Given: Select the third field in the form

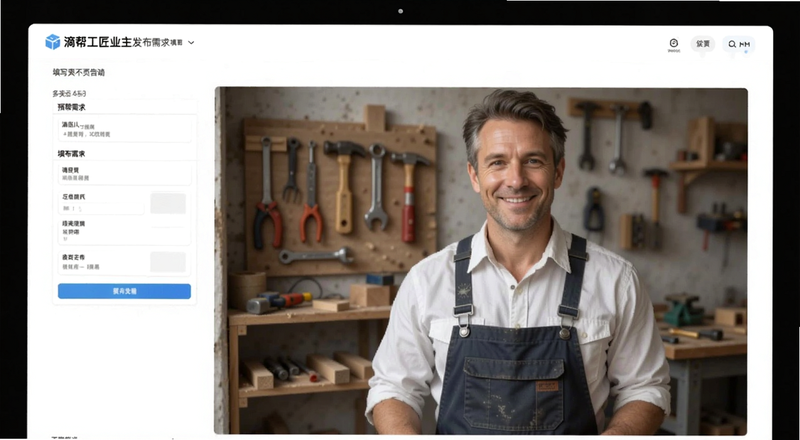Looking at the screenshot, I should [x=124, y=231].
